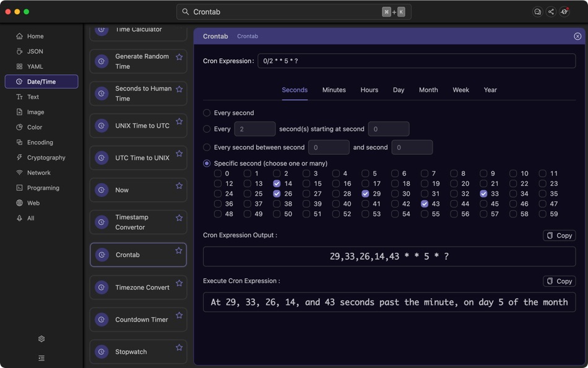Close the Crontab panel
The width and height of the screenshot is (588, 368).
577,36
